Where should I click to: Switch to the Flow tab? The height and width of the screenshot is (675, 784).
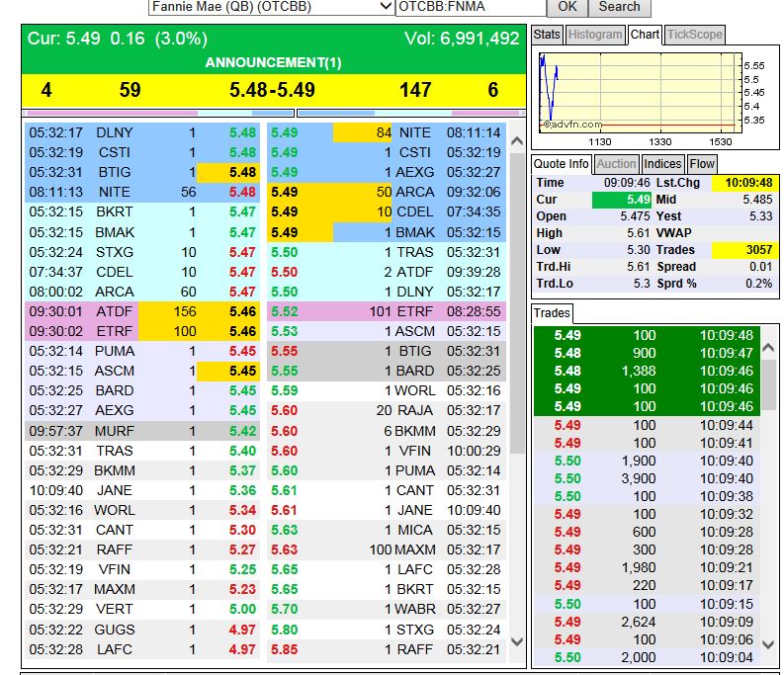point(702,164)
